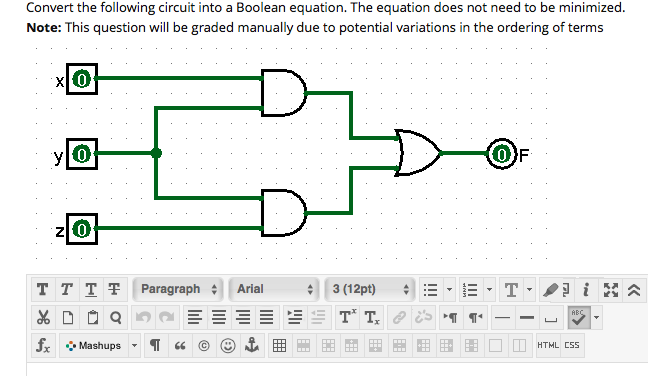Toggle bold text formatting

click(x=43, y=289)
